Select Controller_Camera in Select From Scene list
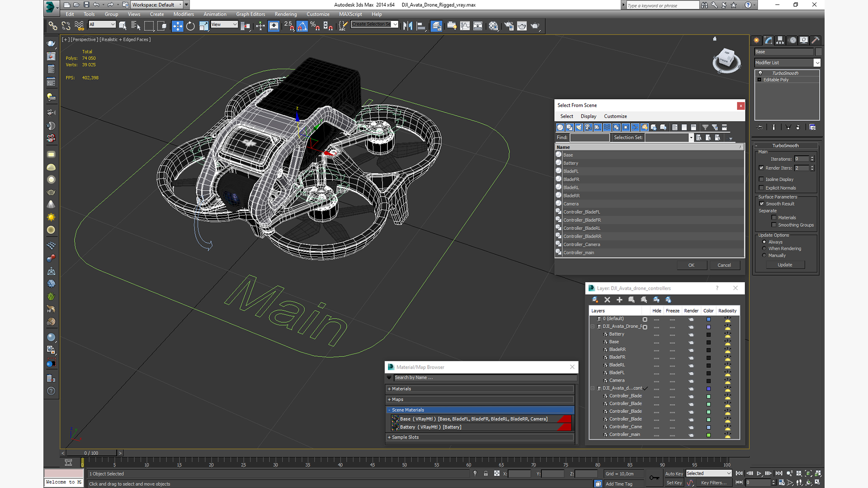868x488 pixels. click(581, 244)
